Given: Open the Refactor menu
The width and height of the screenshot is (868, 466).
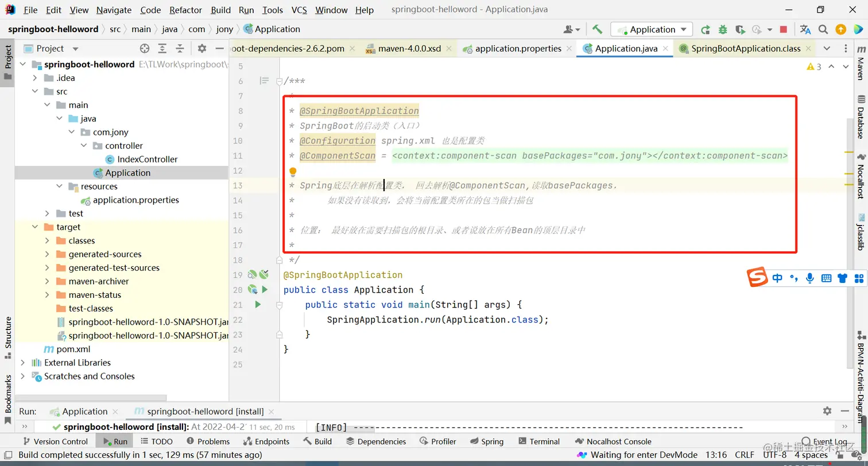Looking at the screenshot, I should click(186, 10).
